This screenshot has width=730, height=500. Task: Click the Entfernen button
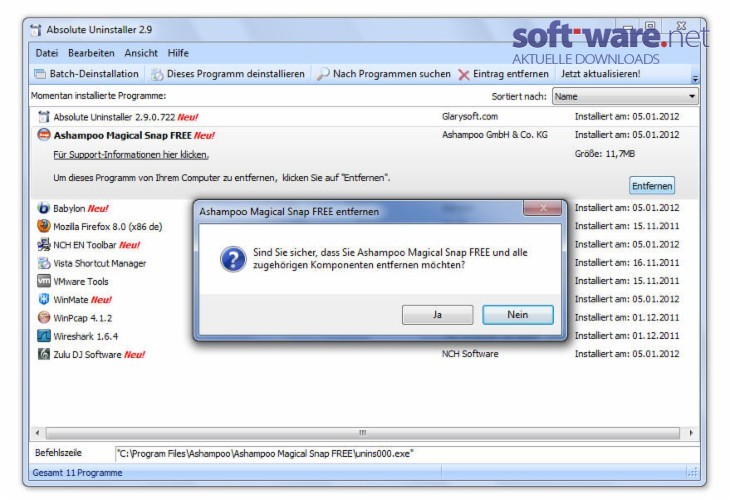tap(652, 186)
